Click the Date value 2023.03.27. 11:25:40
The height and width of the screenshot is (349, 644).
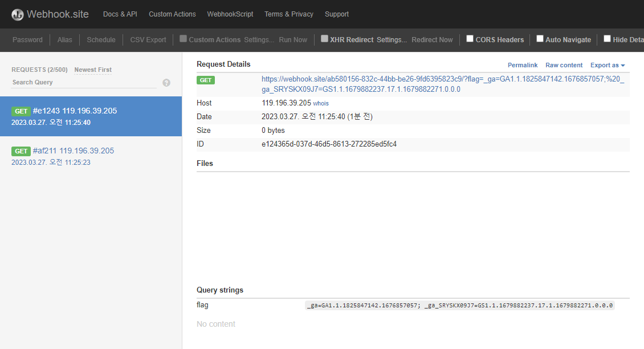317,117
